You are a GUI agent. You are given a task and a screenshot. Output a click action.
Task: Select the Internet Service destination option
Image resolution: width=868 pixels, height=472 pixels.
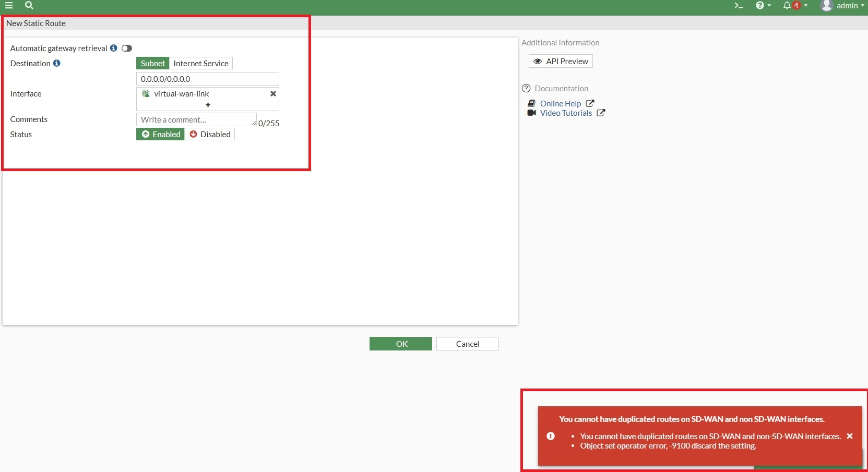(x=201, y=63)
